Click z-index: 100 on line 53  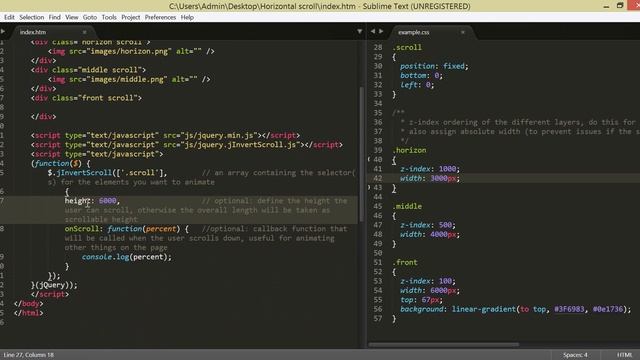428,281
